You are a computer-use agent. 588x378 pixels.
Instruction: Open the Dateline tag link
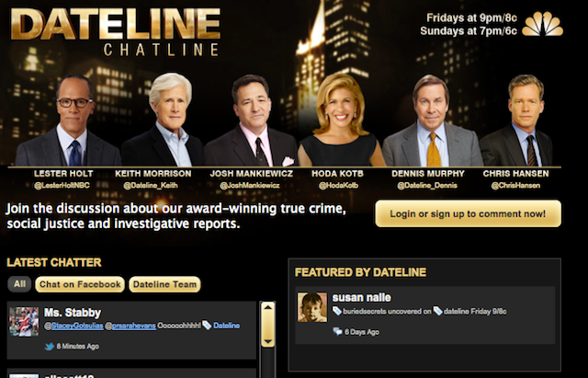(226, 326)
